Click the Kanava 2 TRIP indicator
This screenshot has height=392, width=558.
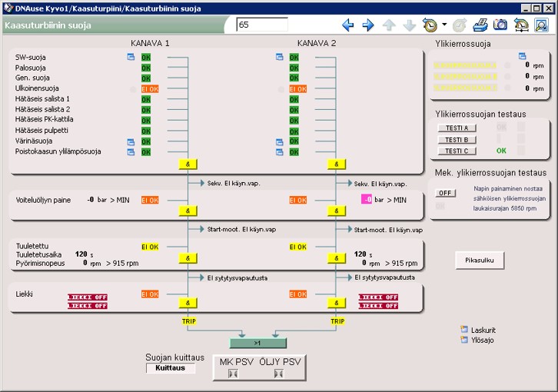(337, 321)
